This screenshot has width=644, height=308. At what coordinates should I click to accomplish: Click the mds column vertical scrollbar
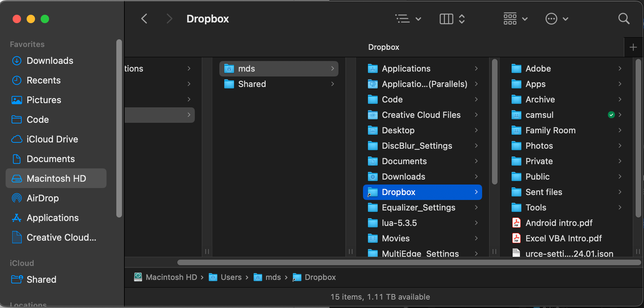click(495, 122)
